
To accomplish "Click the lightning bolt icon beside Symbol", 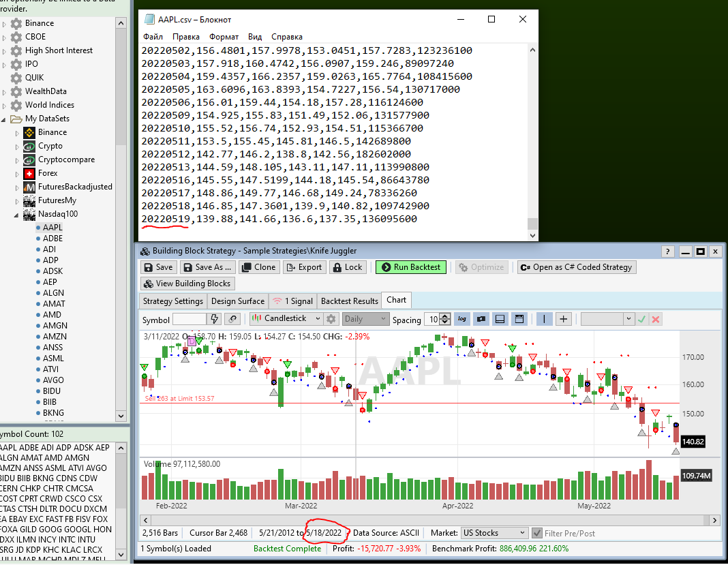I will [215, 319].
